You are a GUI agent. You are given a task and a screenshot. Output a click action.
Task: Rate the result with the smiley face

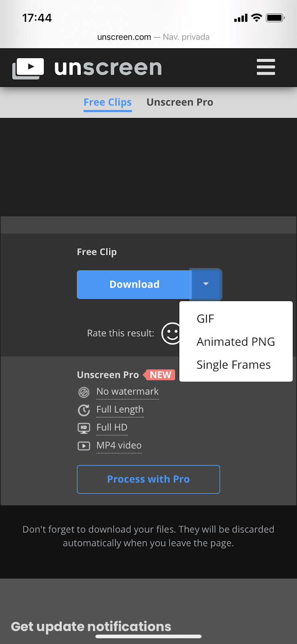[x=172, y=333]
